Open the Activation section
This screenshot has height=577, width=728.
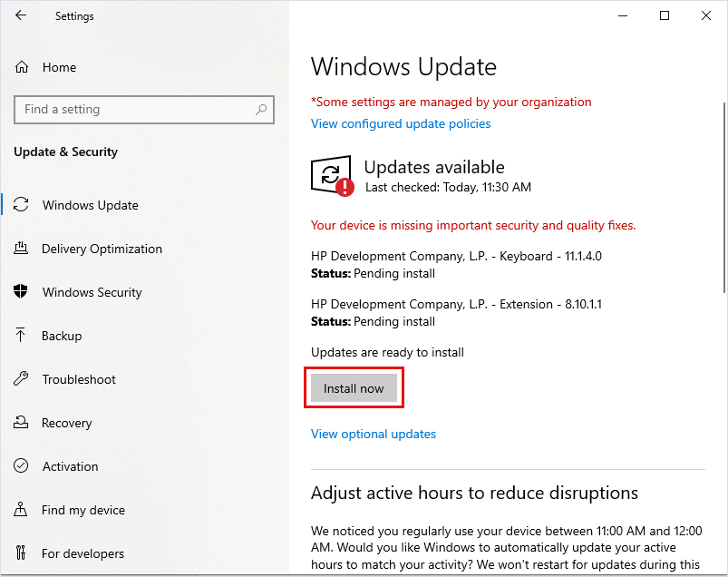tap(70, 466)
